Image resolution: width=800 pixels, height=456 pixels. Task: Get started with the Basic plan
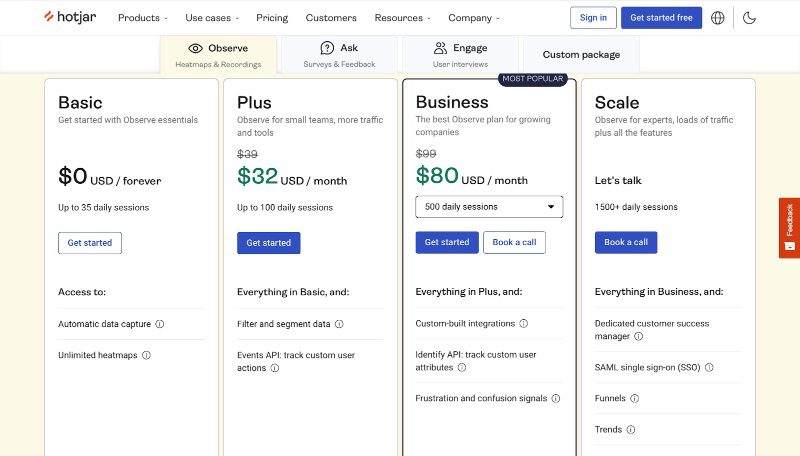pyautogui.click(x=90, y=243)
